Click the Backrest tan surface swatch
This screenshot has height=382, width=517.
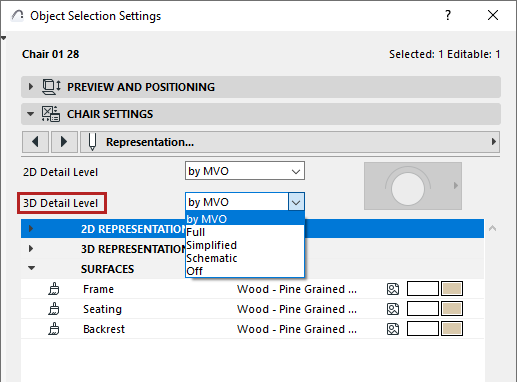tap(452, 329)
